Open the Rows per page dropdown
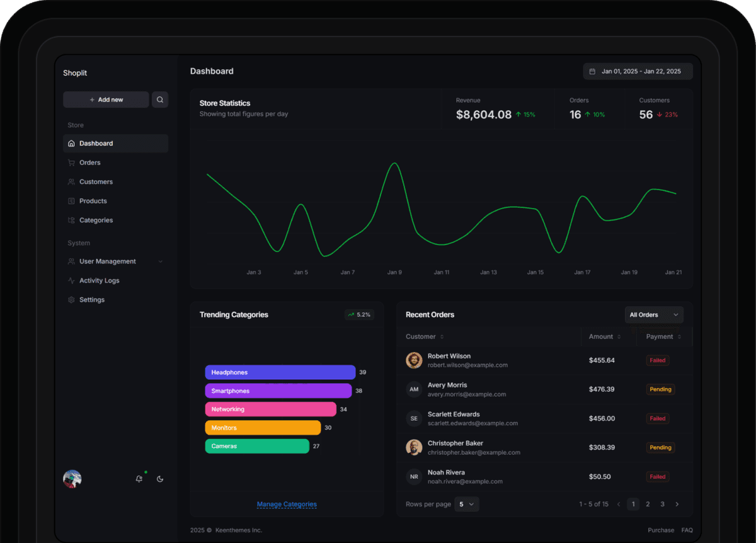The width and height of the screenshot is (756, 543). click(467, 504)
